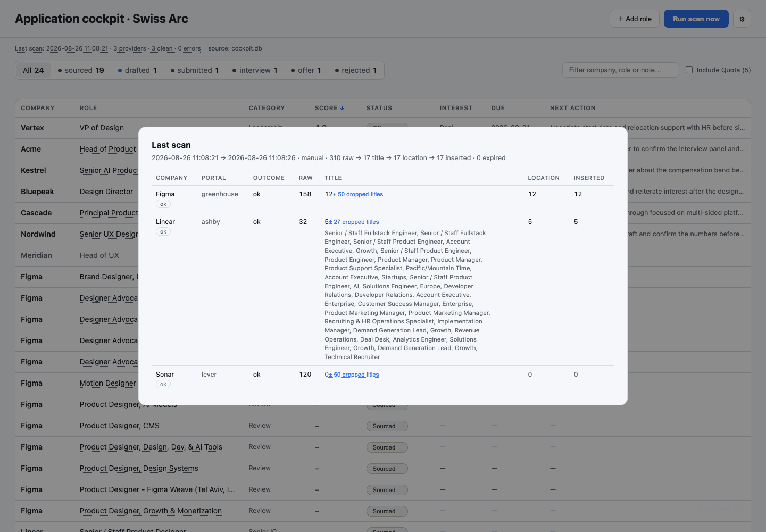Click the ok badge under Linear
Viewport: 766px width, 532px height.
point(163,232)
